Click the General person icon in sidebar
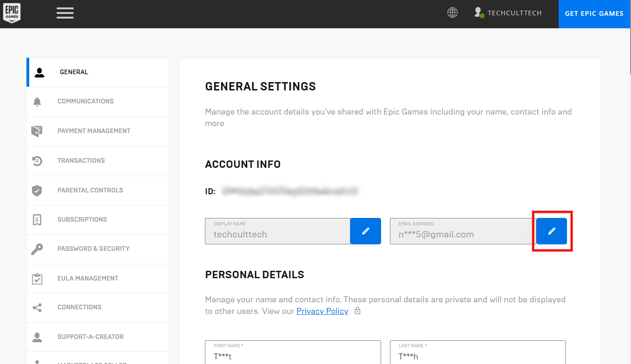This screenshot has width=631, height=364. point(39,72)
